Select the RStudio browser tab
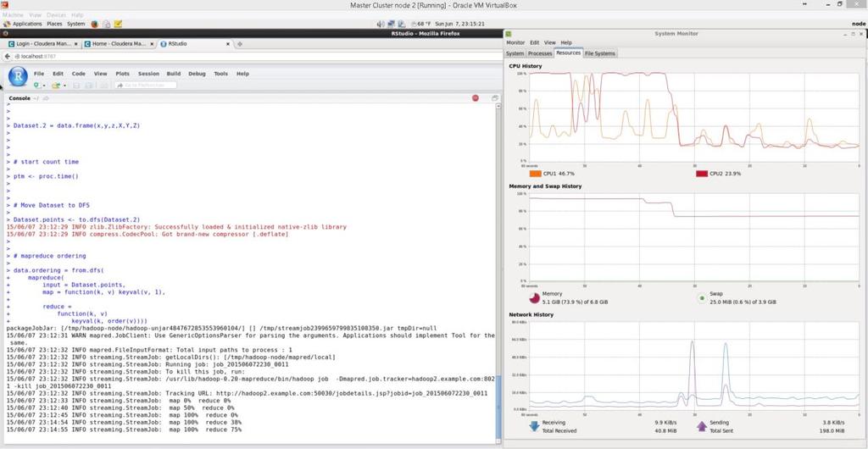The width and height of the screenshot is (868, 449). point(196,44)
